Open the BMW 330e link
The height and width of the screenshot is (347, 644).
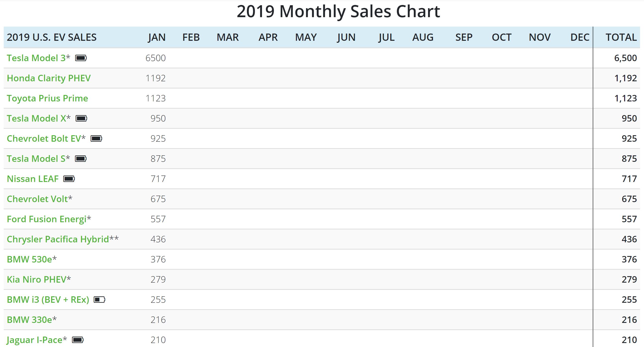coord(30,320)
